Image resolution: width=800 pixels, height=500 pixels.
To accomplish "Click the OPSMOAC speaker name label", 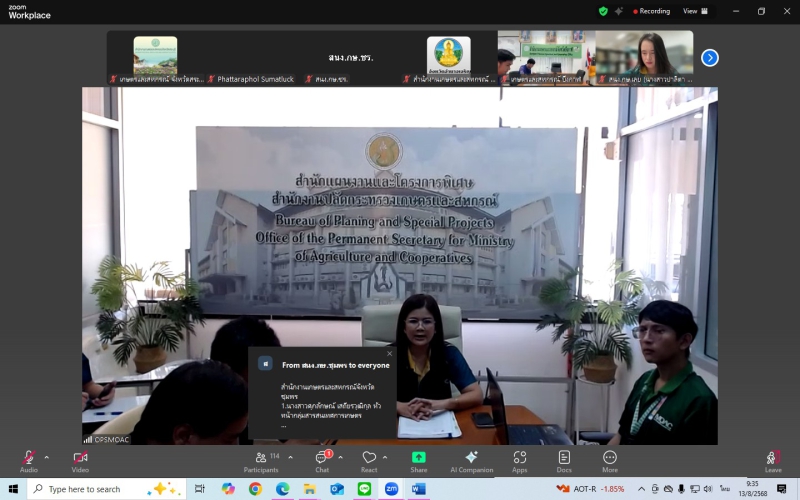I will click(107, 439).
